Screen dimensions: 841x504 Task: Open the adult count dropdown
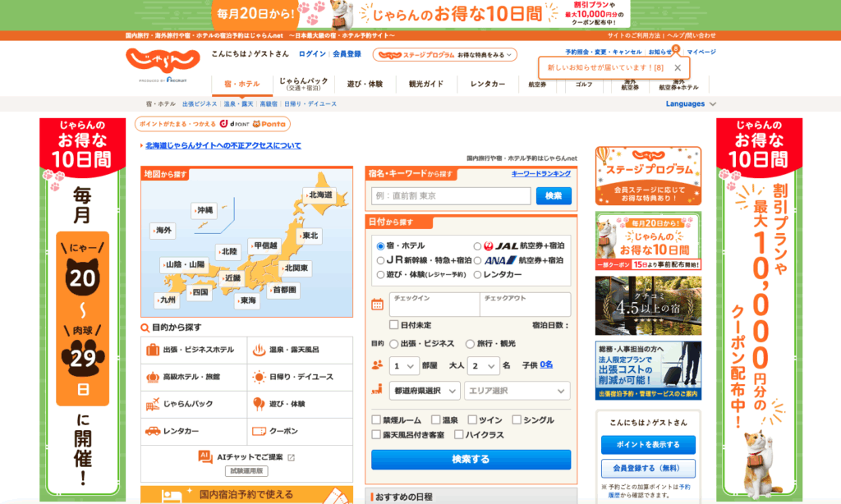(483, 365)
